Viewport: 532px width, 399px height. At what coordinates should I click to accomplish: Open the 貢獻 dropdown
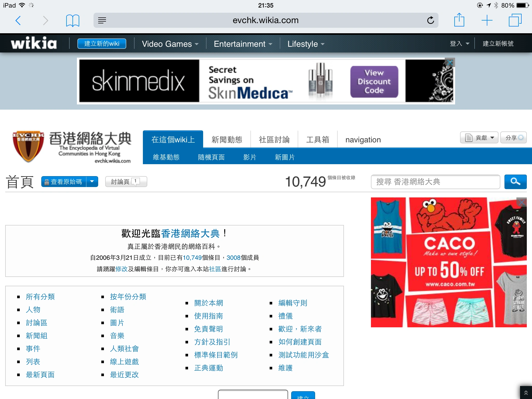(x=479, y=138)
